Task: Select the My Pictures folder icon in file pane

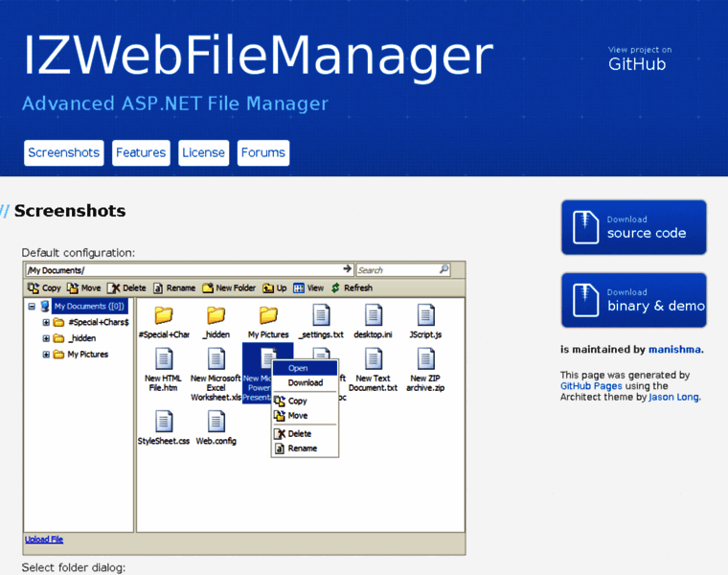Action: [268, 316]
